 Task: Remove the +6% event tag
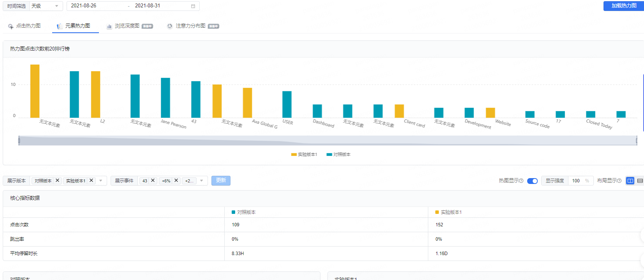tap(176, 180)
